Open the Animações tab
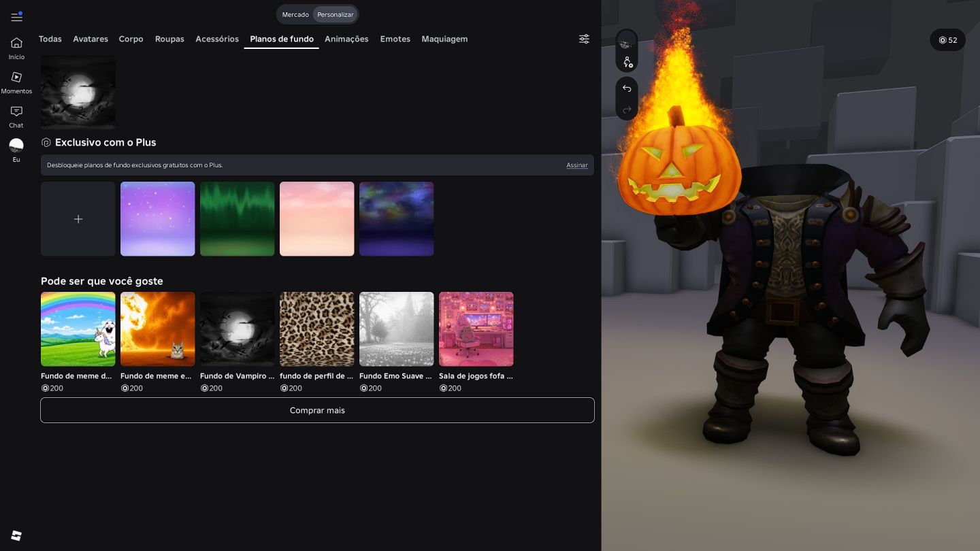 (346, 39)
